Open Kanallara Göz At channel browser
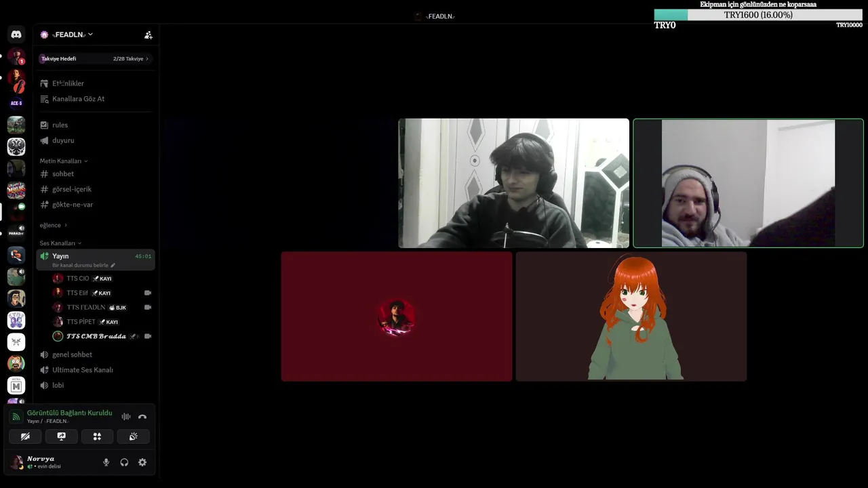The height and width of the screenshot is (488, 868). click(x=96, y=99)
